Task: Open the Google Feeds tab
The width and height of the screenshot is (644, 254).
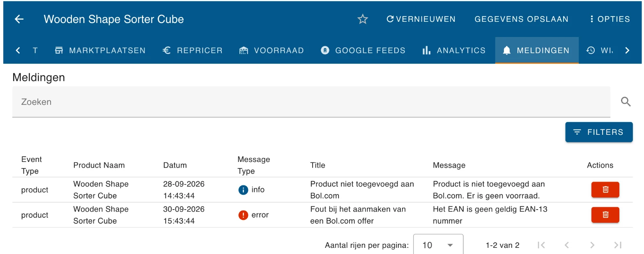Action: (x=363, y=51)
